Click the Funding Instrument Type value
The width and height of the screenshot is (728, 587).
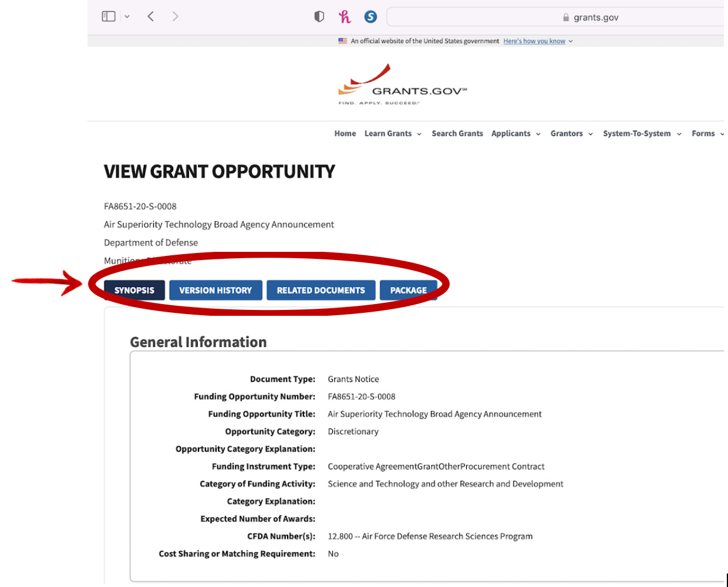[436, 467]
